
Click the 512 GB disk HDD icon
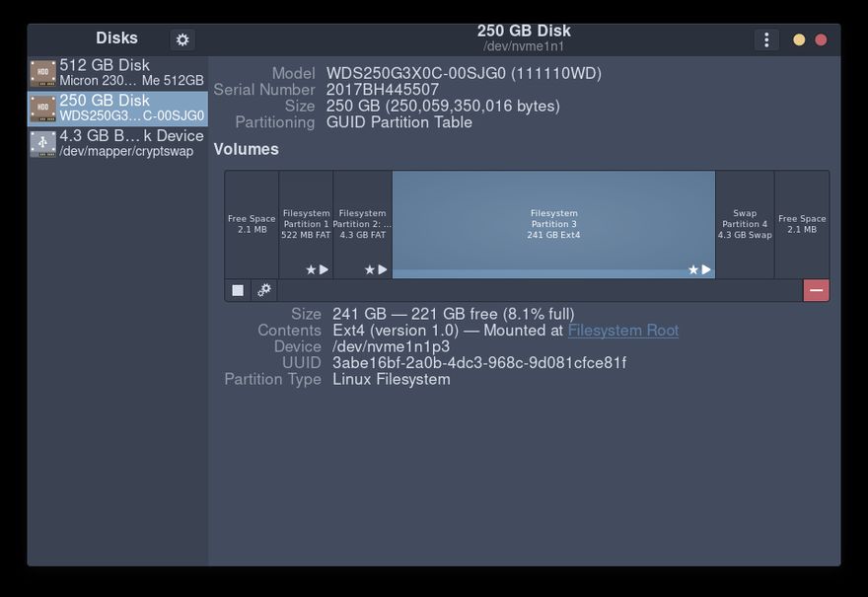42,73
